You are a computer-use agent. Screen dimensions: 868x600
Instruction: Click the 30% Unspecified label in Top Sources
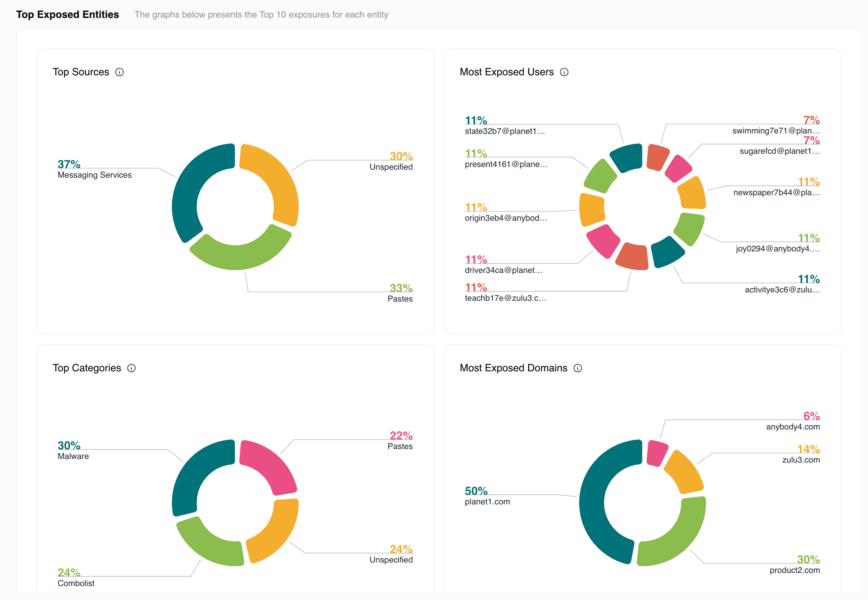(391, 161)
